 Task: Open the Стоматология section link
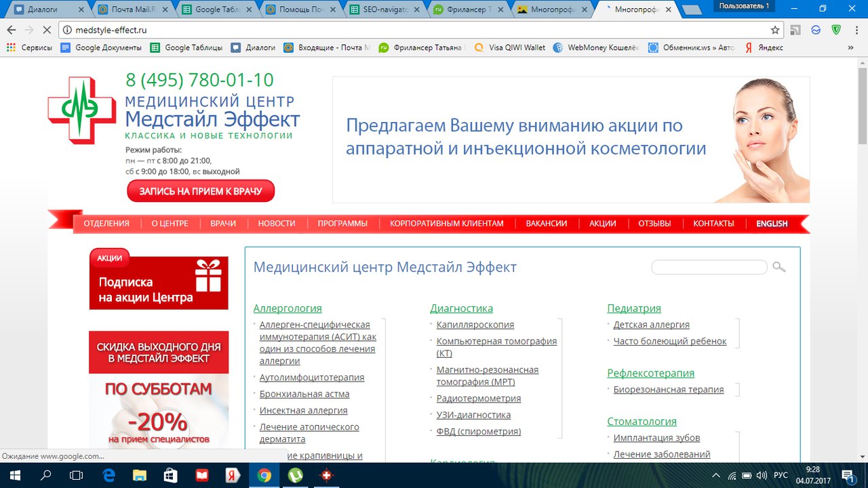point(642,422)
